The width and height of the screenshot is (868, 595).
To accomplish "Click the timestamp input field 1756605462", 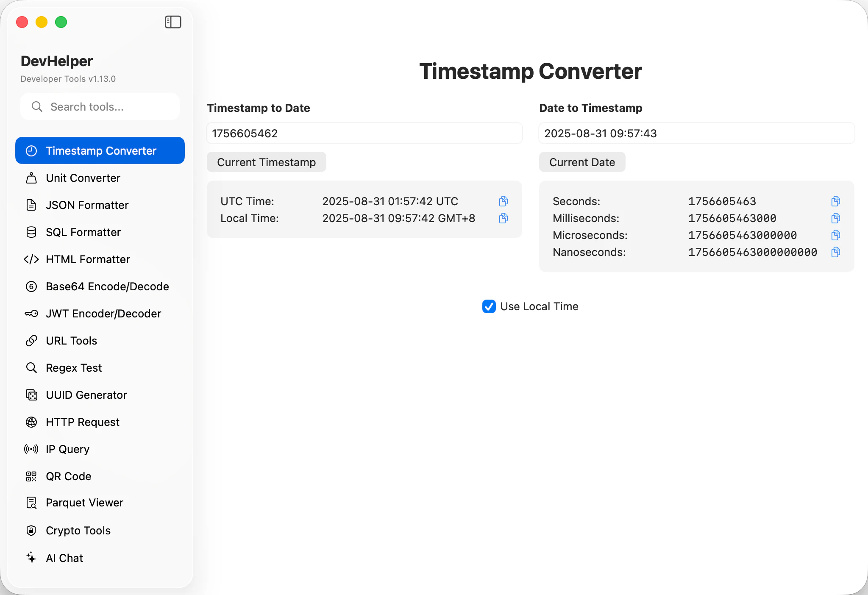I will click(x=364, y=133).
